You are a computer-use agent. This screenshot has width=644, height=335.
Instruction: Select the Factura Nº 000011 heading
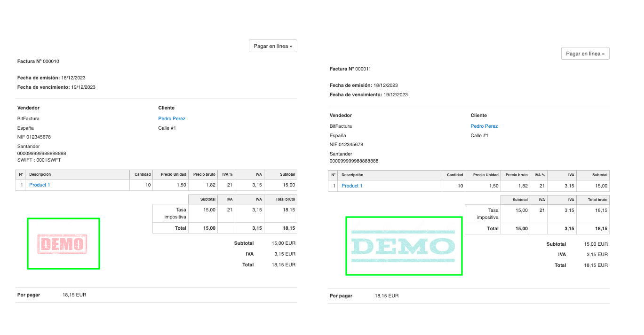tap(350, 69)
